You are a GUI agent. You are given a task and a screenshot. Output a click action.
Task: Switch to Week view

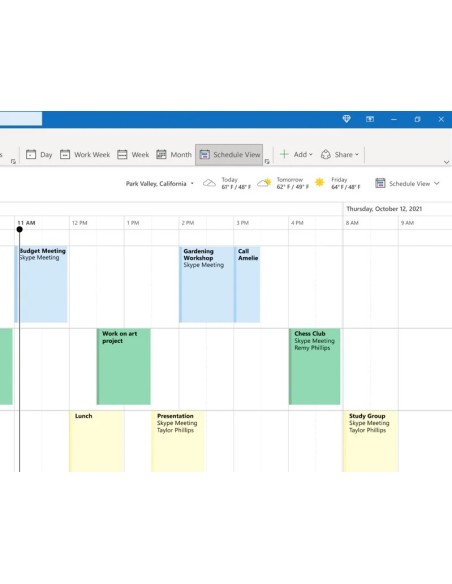point(133,155)
